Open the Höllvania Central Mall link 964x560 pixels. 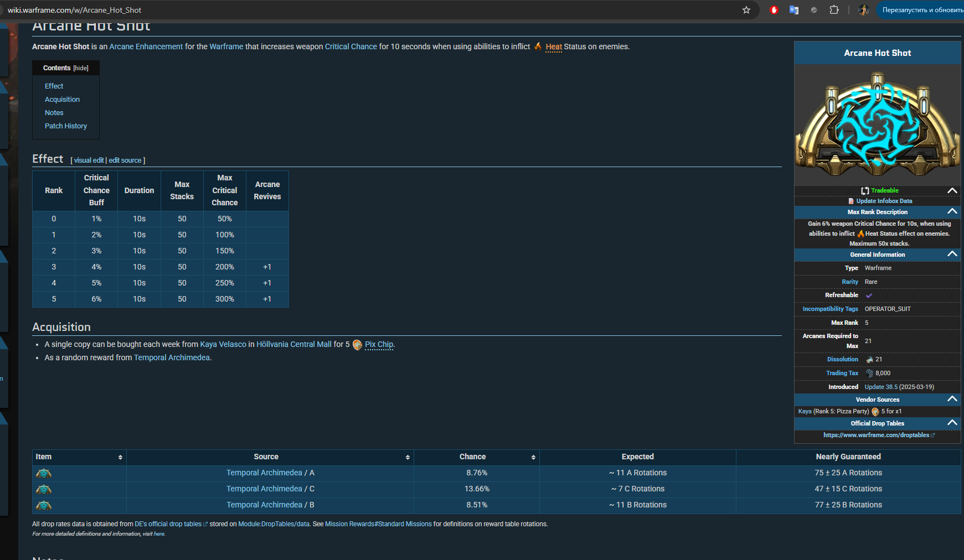[x=294, y=344]
